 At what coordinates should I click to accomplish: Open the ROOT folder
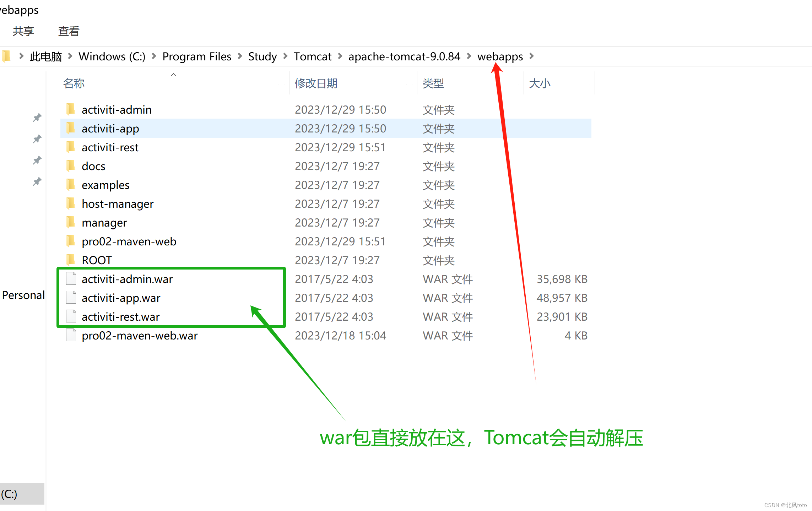96,260
